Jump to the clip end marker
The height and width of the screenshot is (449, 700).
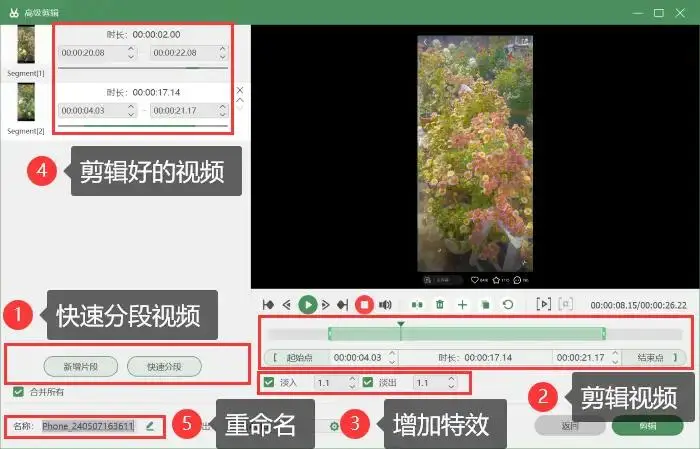(x=342, y=305)
